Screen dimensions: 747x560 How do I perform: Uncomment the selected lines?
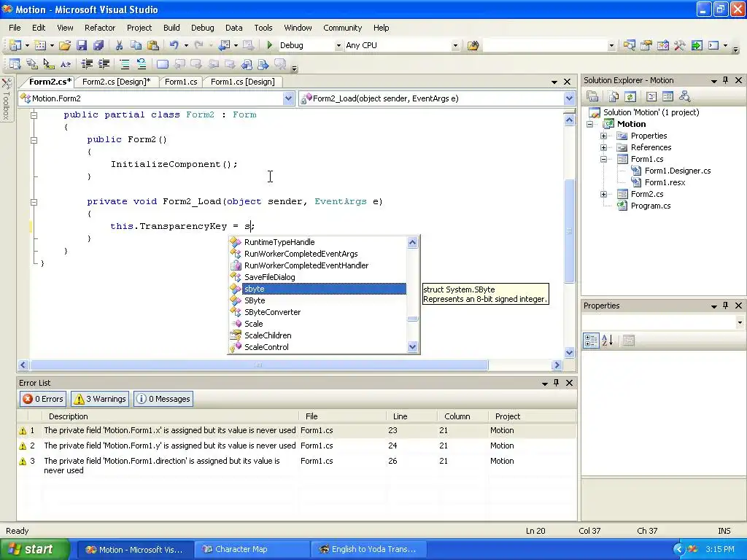[x=142, y=64]
